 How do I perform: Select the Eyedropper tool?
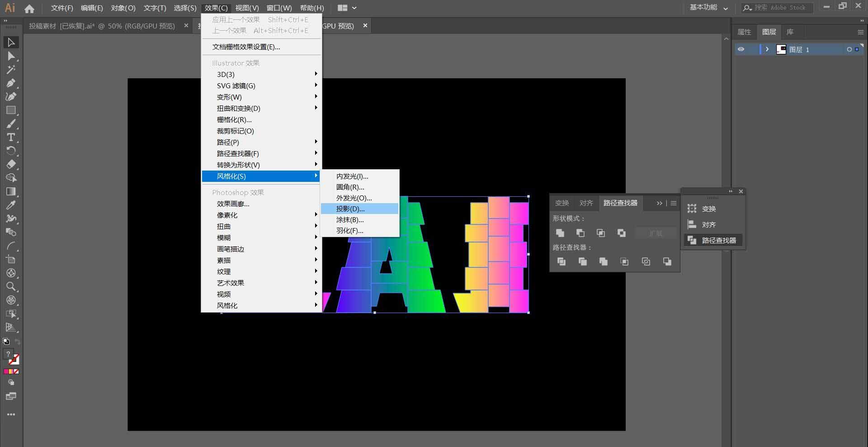coord(11,205)
